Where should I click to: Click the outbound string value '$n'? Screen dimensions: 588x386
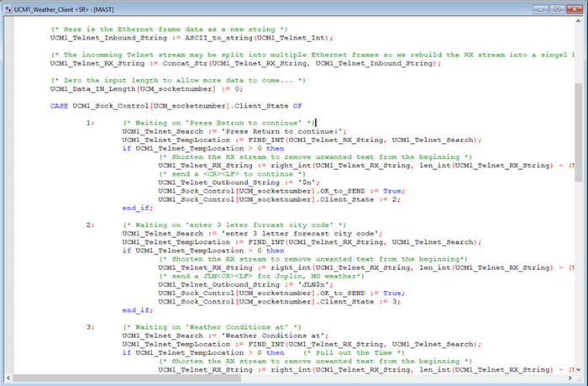click(307, 182)
